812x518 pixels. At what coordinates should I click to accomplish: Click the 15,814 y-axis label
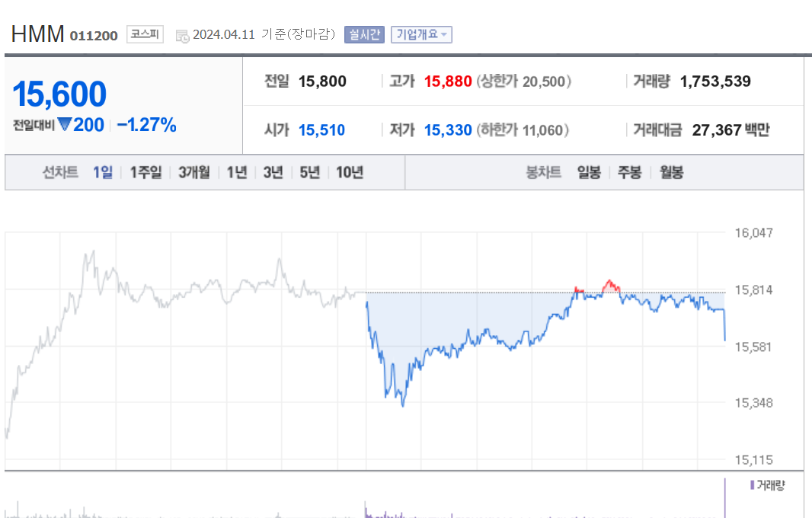point(753,290)
